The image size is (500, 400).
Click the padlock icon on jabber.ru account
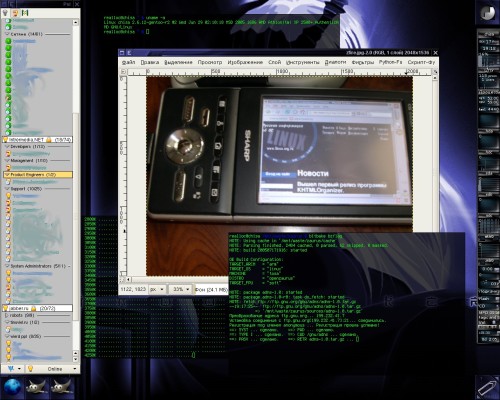click(x=33, y=308)
